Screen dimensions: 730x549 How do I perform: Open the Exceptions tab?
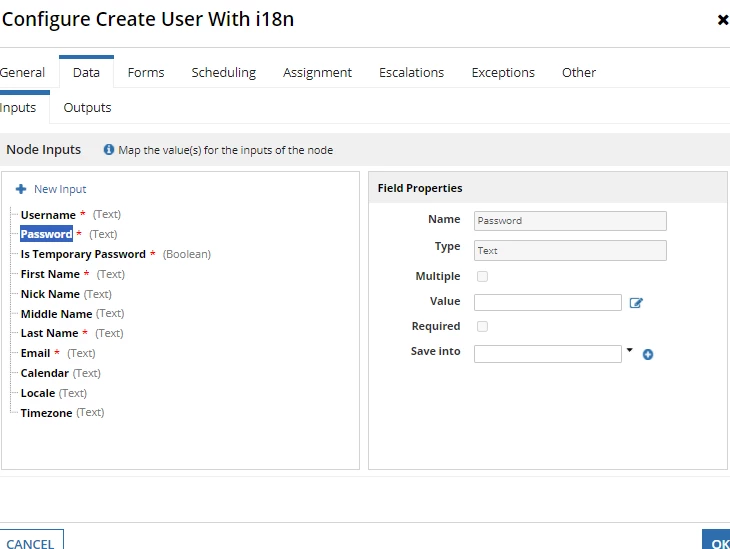point(503,73)
